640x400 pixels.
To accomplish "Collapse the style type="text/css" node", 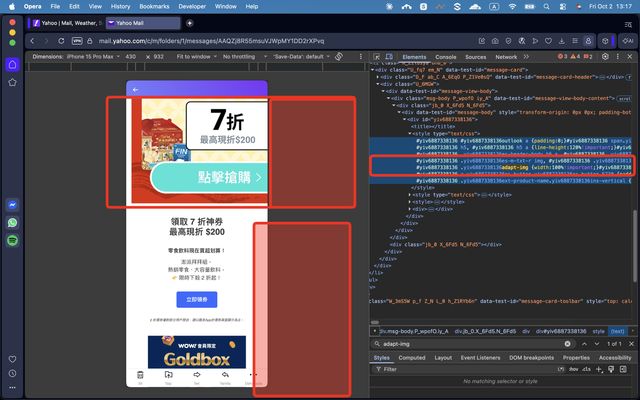I will point(409,133).
